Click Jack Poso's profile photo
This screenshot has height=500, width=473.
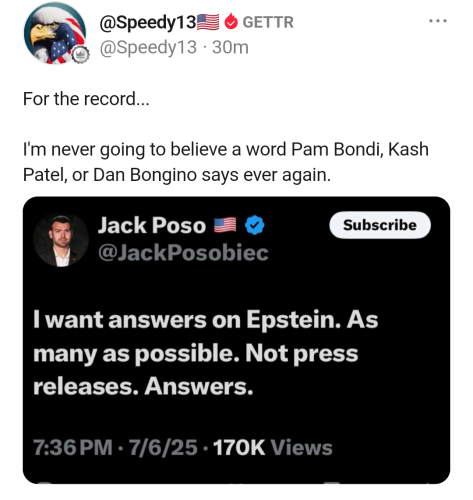point(61,240)
